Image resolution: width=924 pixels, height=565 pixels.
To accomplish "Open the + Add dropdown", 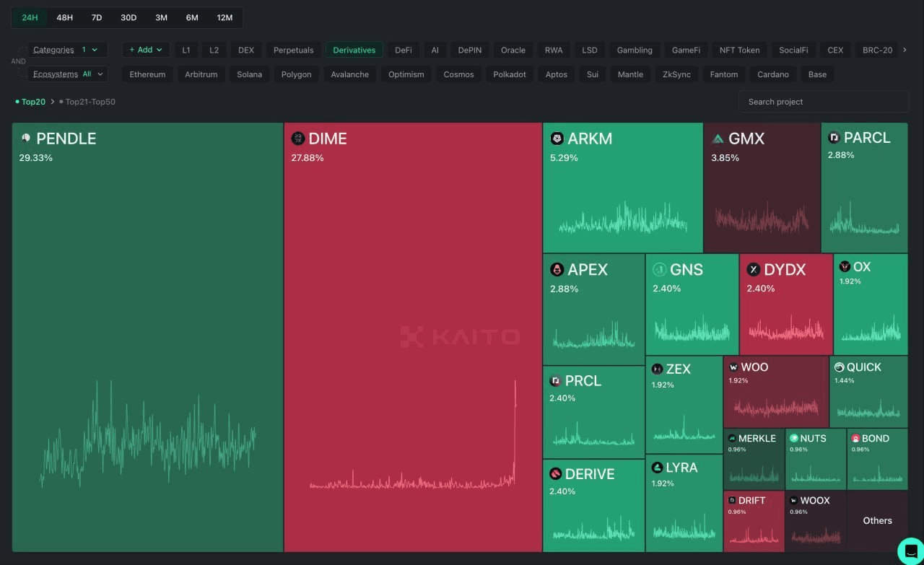I will pyautogui.click(x=146, y=50).
